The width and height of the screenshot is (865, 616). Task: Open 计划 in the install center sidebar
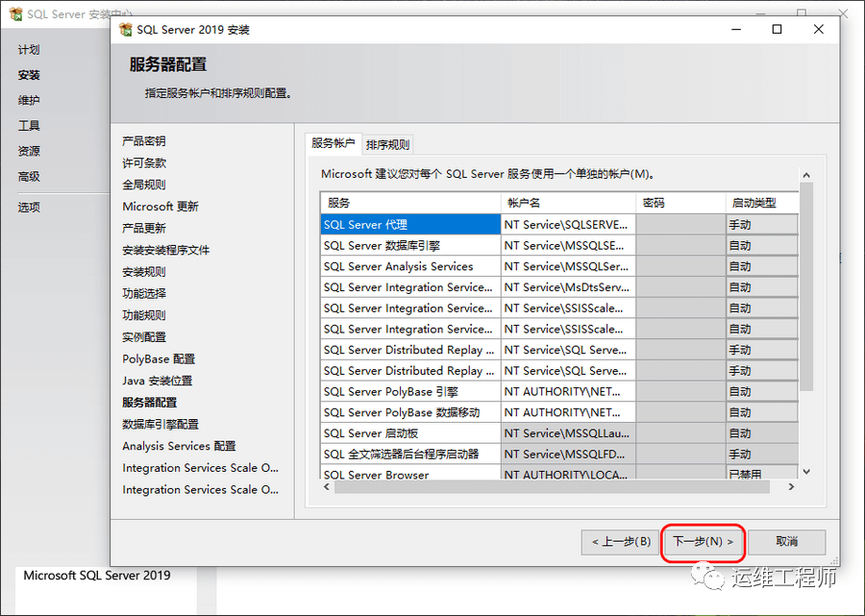(x=29, y=50)
